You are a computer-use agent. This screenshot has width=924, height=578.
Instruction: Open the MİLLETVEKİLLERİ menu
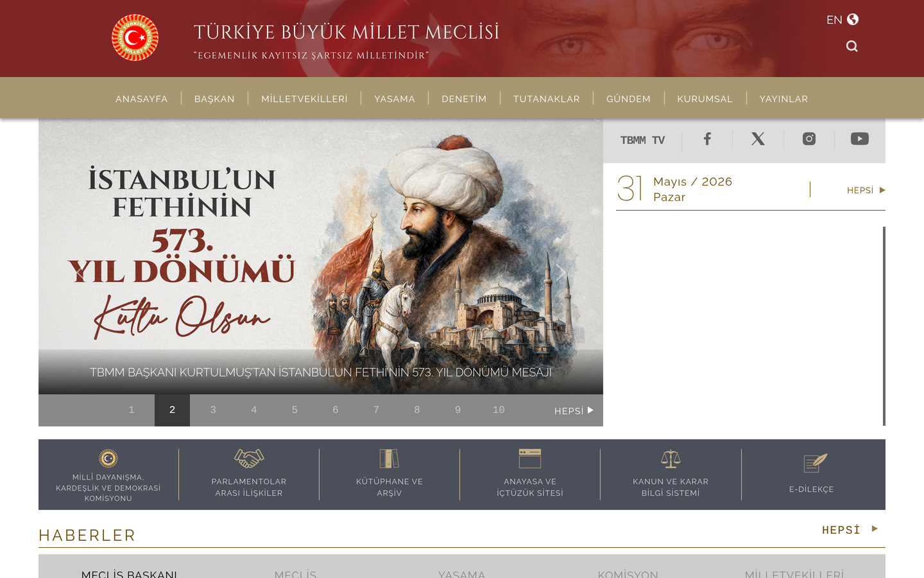tap(304, 99)
